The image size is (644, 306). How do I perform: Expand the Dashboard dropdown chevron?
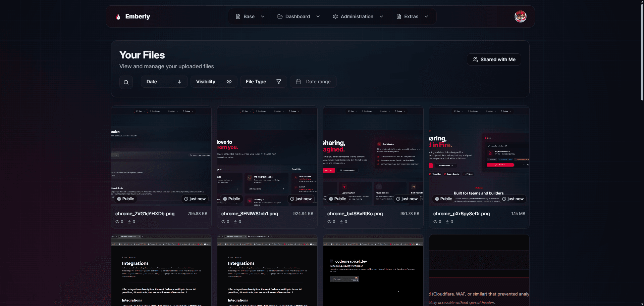pos(318,16)
